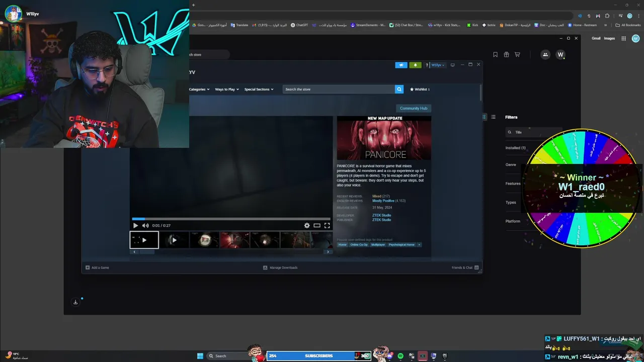The image size is (644, 362).
Task: Open a new browser tab with plus
Action: pyautogui.click(x=193, y=5)
